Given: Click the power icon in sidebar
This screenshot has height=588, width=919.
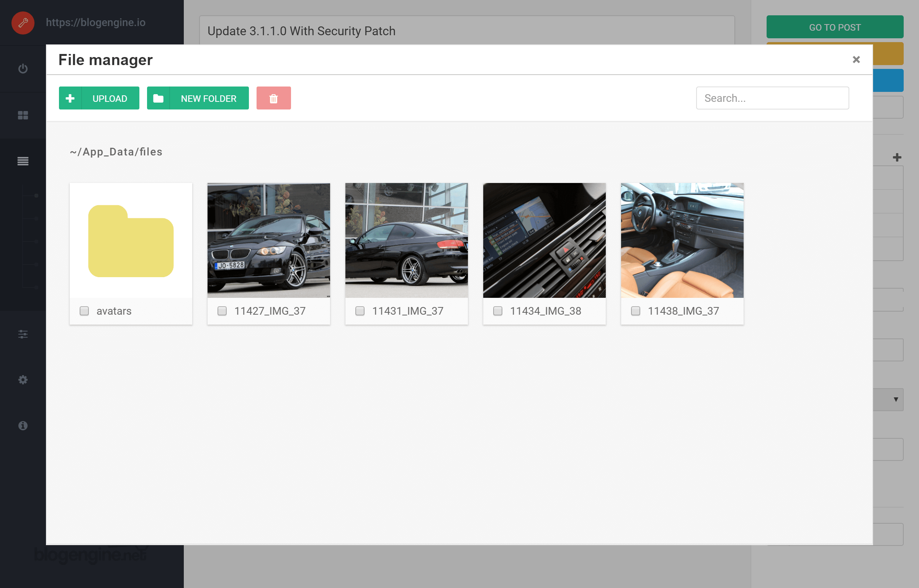Looking at the screenshot, I should [23, 69].
